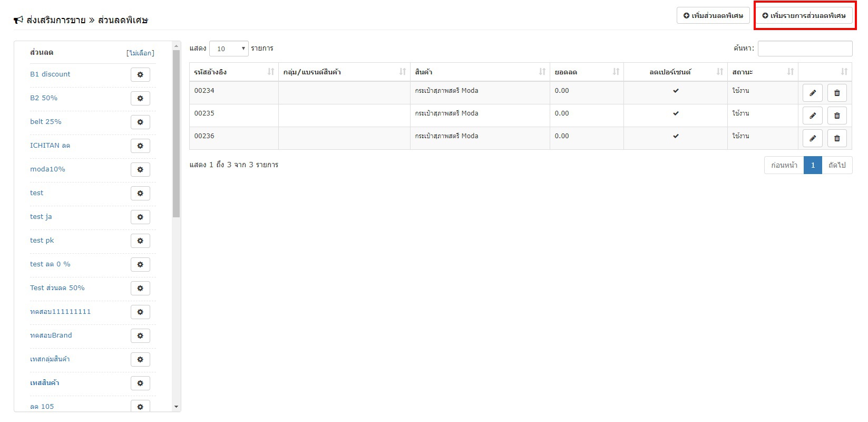Delete row 00234 with trash icon
This screenshot has width=868, height=422.
837,93
